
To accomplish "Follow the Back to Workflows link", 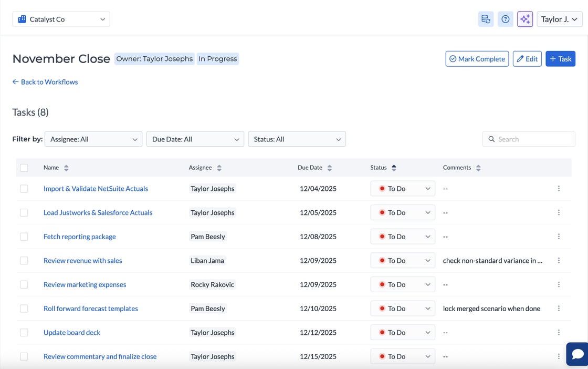I will pos(45,82).
